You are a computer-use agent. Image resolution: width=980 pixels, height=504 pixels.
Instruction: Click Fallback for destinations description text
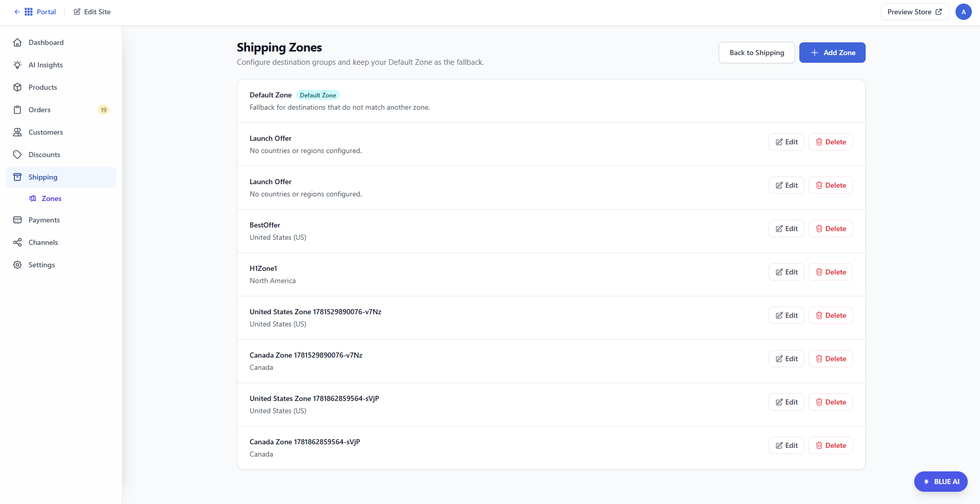click(339, 107)
